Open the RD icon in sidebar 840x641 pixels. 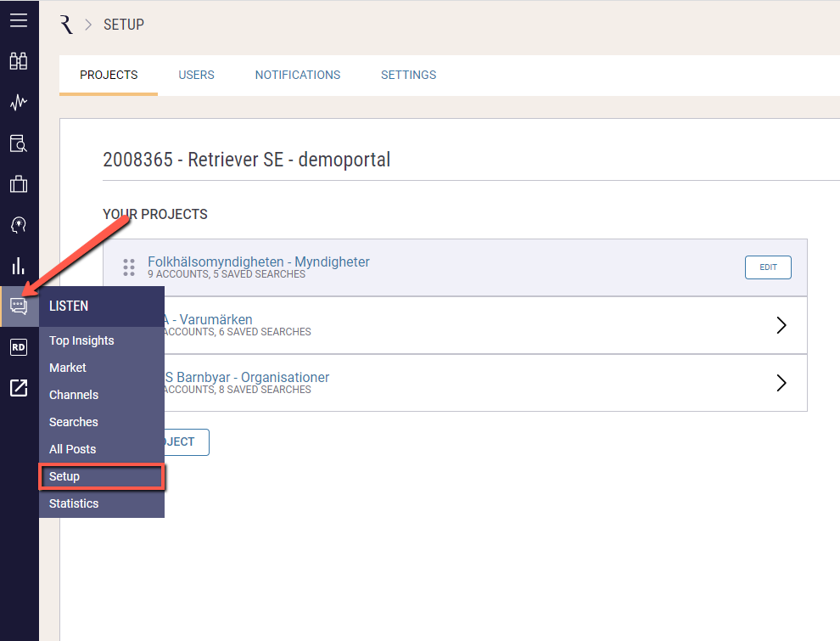point(19,347)
